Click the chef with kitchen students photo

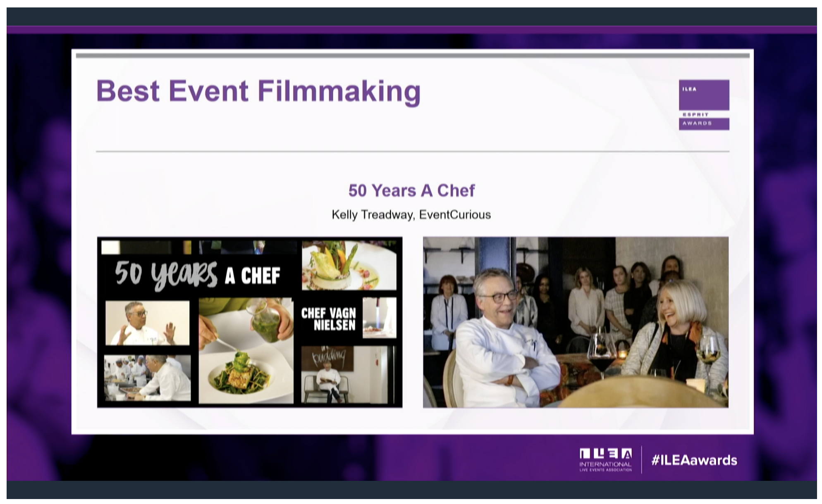point(147,377)
